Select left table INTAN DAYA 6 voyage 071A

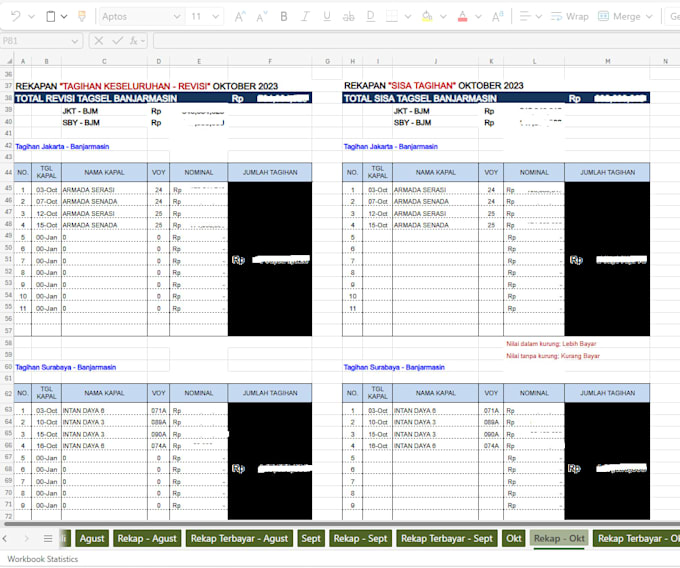(158, 411)
